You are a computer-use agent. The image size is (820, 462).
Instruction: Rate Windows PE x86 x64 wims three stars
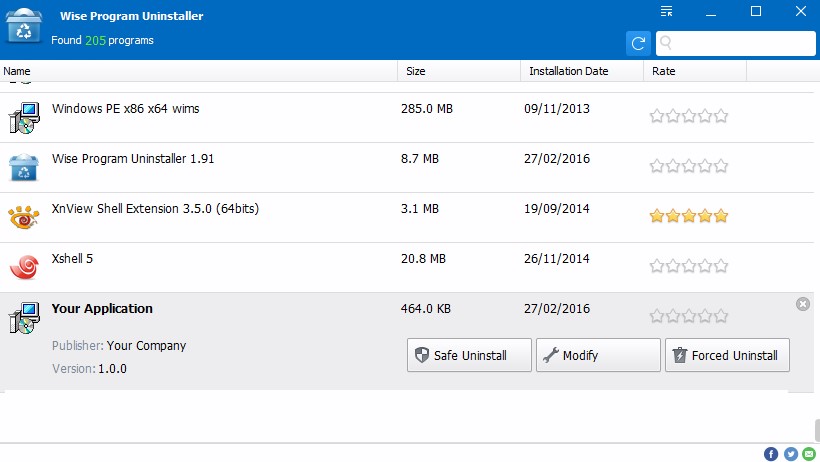point(689,116)
